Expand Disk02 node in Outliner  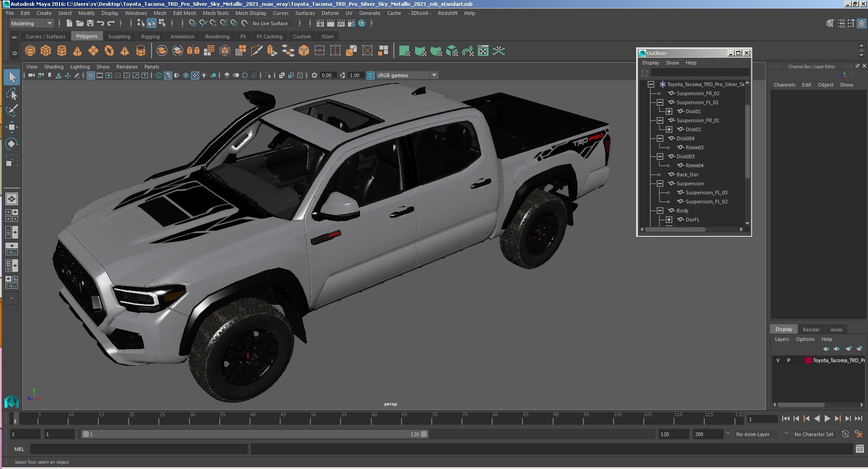pyautogui.click(x=669, y=129)
